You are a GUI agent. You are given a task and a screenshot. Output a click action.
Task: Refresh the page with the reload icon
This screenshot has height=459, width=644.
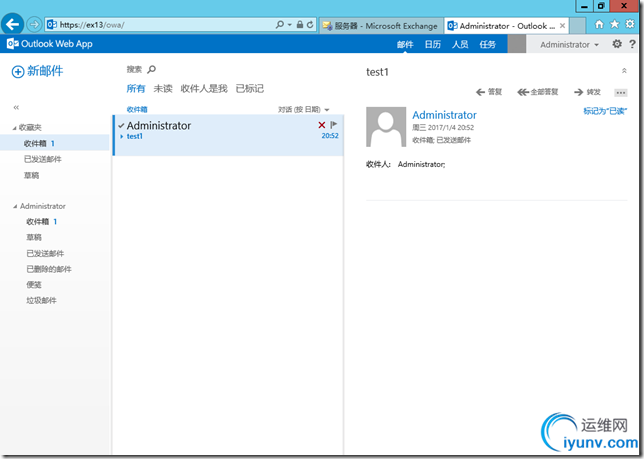[310, 25]
